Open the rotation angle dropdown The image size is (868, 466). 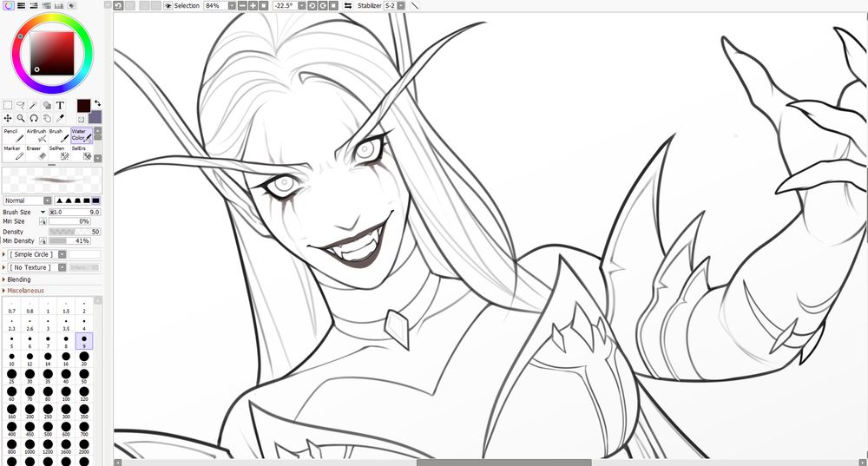tap(302, 5)
